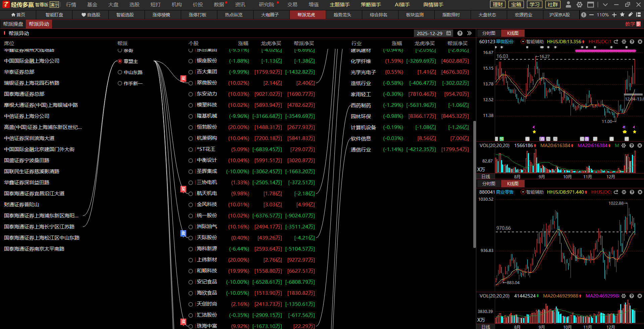This screenshot has height=329, width=644.
Task: Click the pencil edit icon in the toolbar
Action: pyautogui.click(x=631, y=15)
